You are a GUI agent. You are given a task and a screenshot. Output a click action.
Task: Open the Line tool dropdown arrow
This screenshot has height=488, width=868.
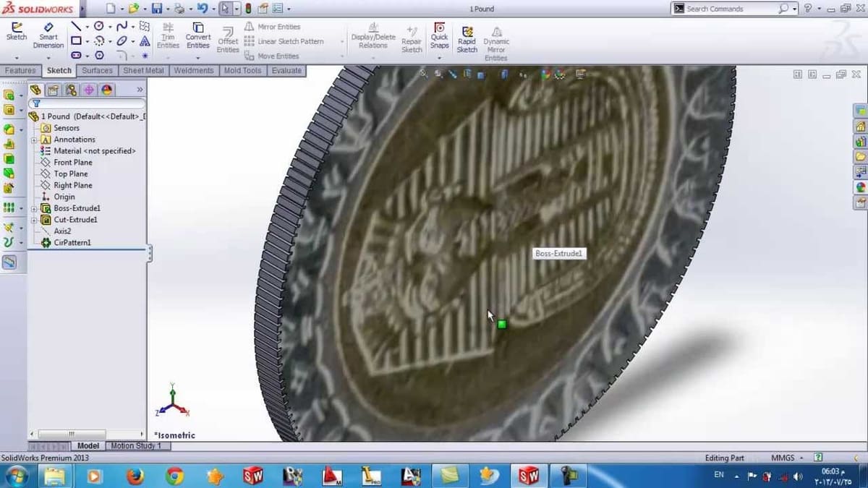86,27
